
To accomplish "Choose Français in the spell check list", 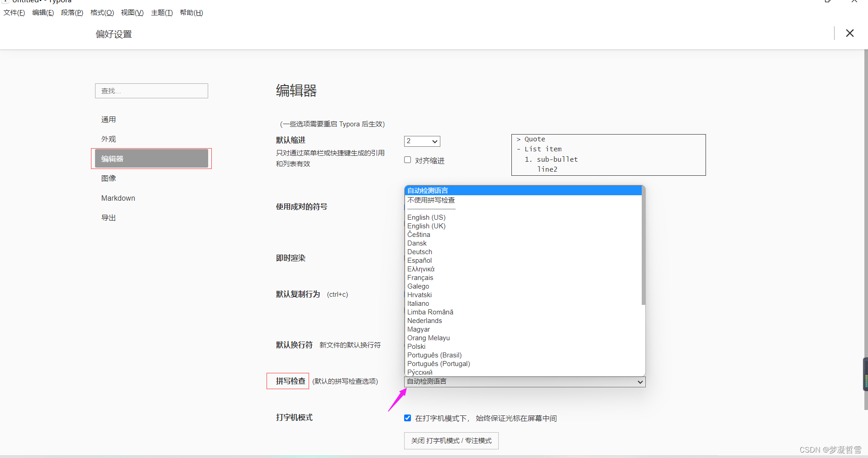I will click(420, 278).
